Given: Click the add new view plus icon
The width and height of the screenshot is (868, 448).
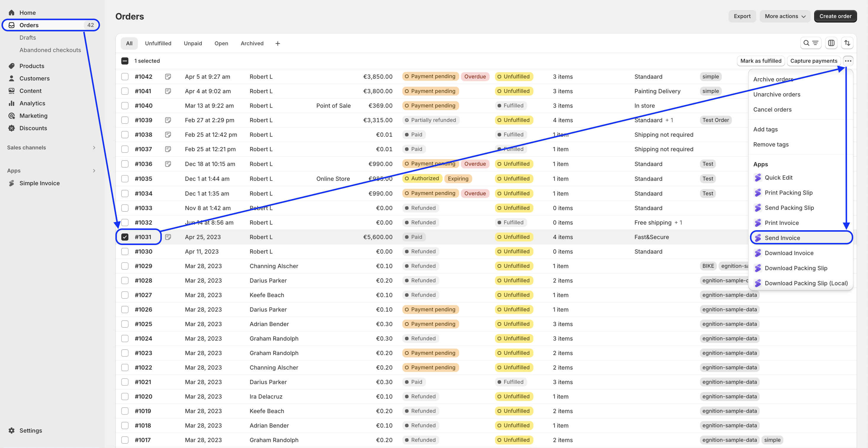Looking at the screenshot, I should click(x=277, y=43).
